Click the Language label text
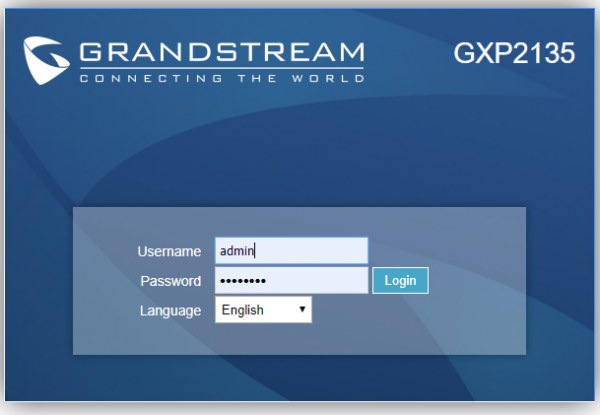Viewport: 600px width, 415px height. coord(170,311)
